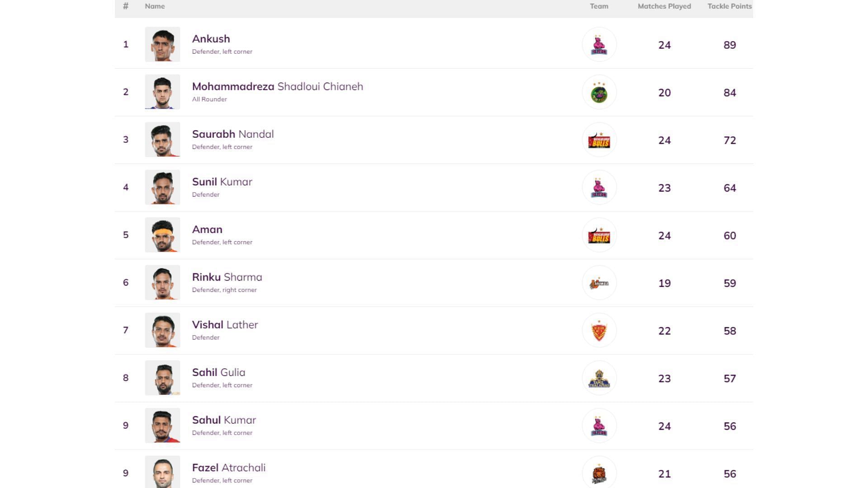Image resolution: width=868 pixels, height=488 pixels.
Task: Open Vishal Lather's player photo
Action: click(x=162, y=330)
